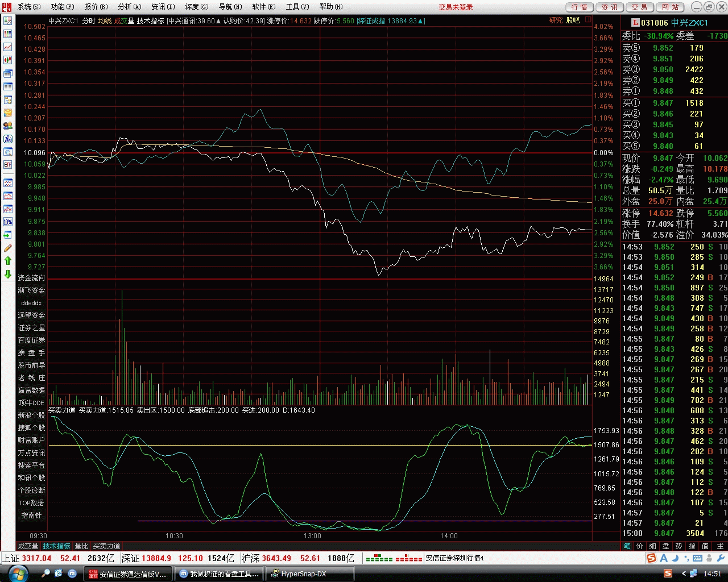Viewport: 728px width, 582px height.
Task: Select the 笔 tab under the trade list
Action: pyautogui.click(x=627, y=546)
